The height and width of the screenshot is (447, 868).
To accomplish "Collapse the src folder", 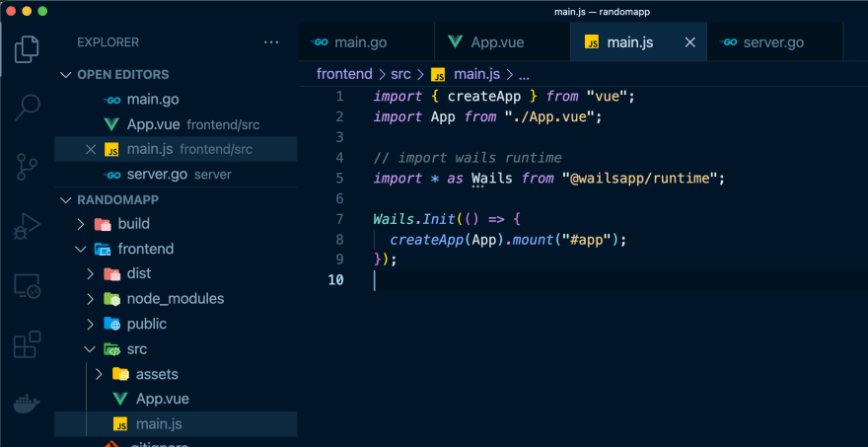I will coord(90,349).
